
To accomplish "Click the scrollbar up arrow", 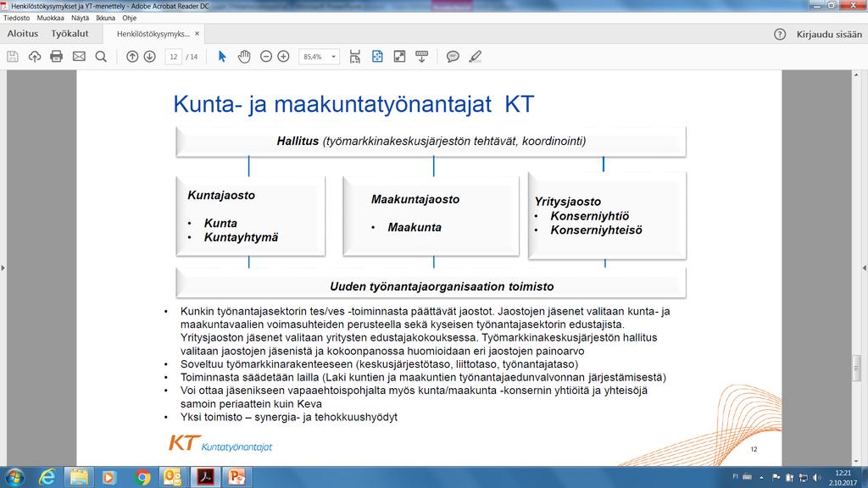I will 856,75.
